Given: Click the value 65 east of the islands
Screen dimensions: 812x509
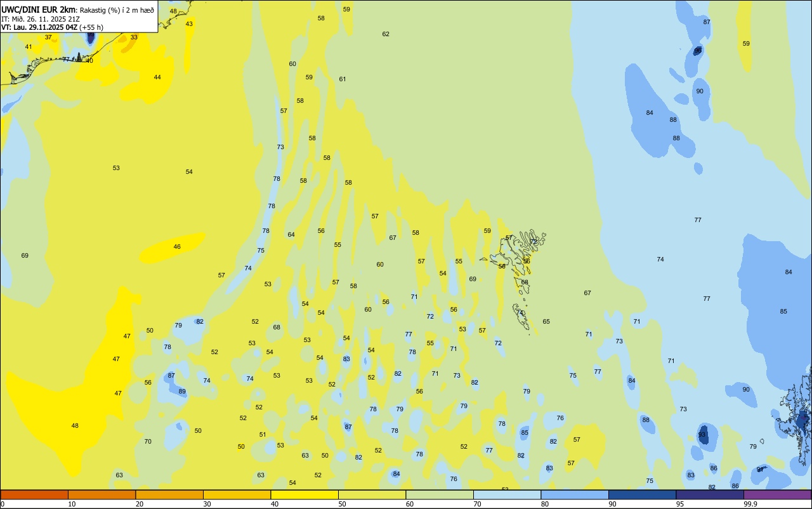Looking at the screenshot, I should [x=546, y=322].
